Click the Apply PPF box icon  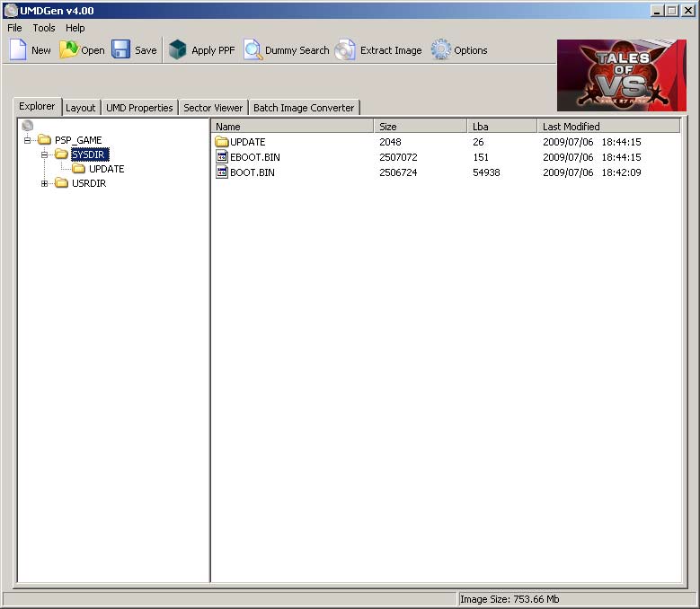coord(177,49)
